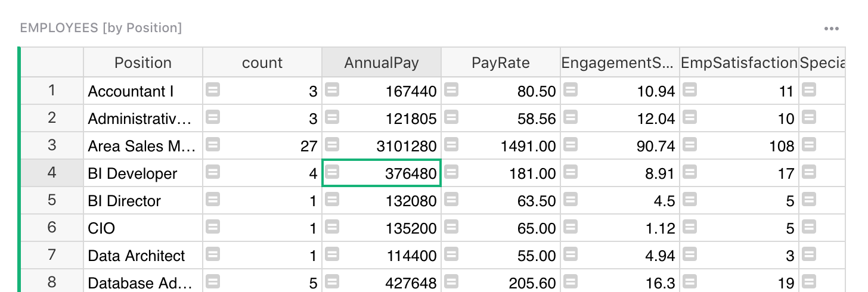Image resolution: width=868 pixels, height=292 pixels.
Task: Select the AnnualPay column header
Action: [x=382, y=63]
